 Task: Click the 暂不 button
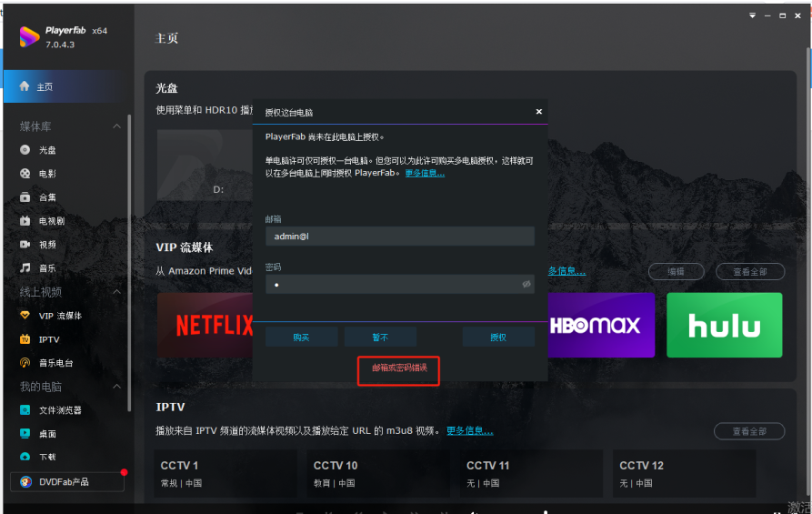click(380, 338)
